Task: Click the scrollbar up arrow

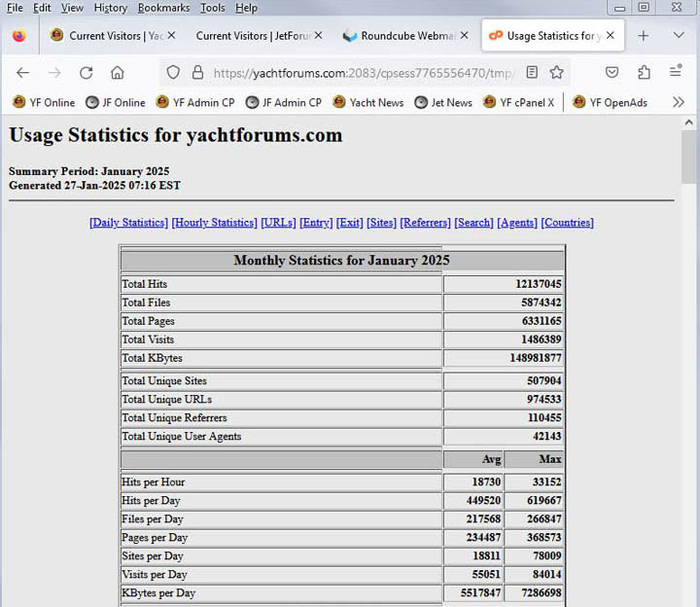Action: coord(689,122)
